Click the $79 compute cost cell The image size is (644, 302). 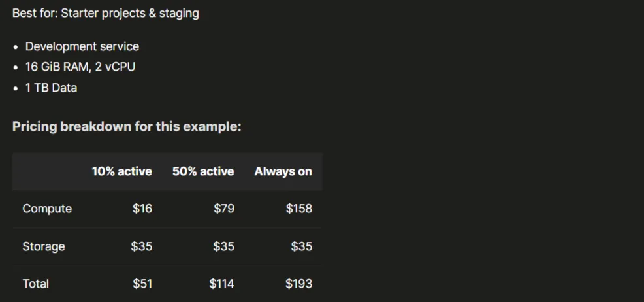pyautogui.click(x=224, y=209)
